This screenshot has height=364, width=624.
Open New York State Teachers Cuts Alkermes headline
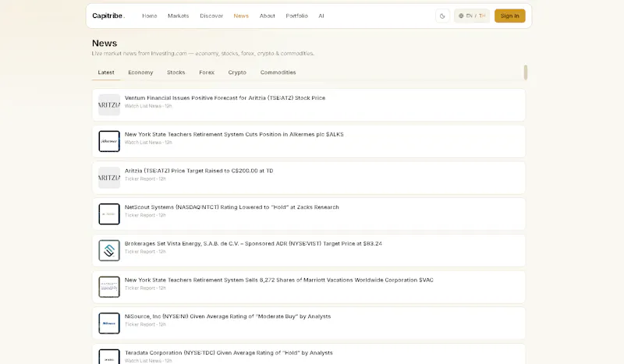(x=234, y=135)
